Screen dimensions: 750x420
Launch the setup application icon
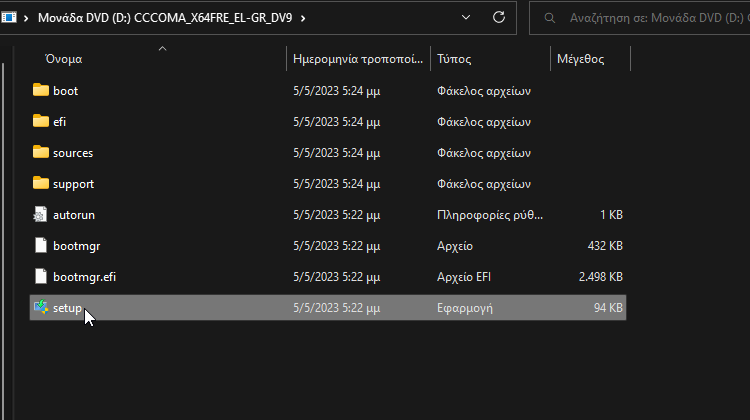pos(41,307)
